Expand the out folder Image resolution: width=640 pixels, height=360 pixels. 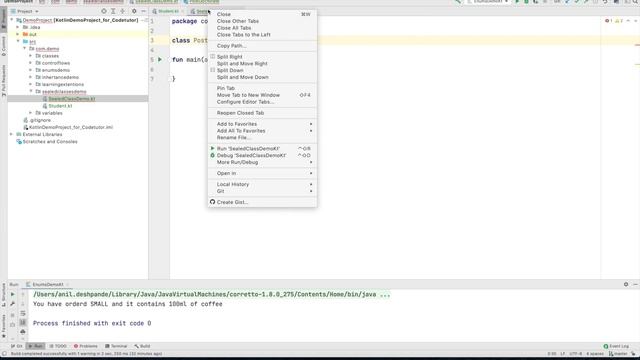pyautogui.click(x=18, y=34)
